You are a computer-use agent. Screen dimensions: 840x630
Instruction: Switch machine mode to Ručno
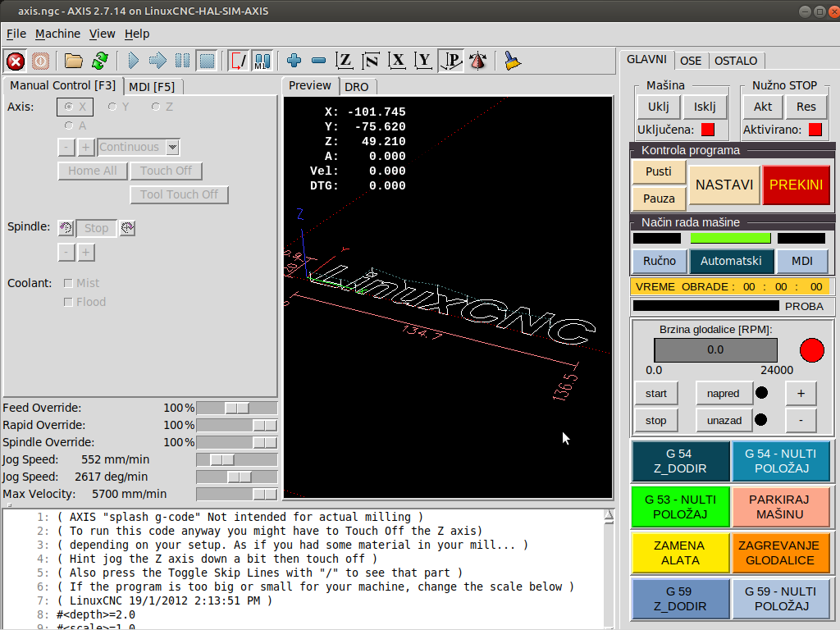[x=660, y=261]
